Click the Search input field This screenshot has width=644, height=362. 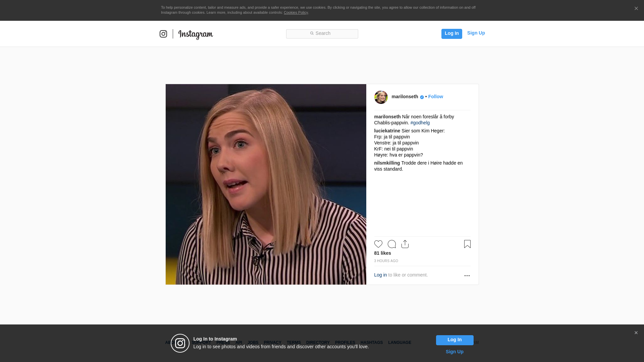coord(322,34)
